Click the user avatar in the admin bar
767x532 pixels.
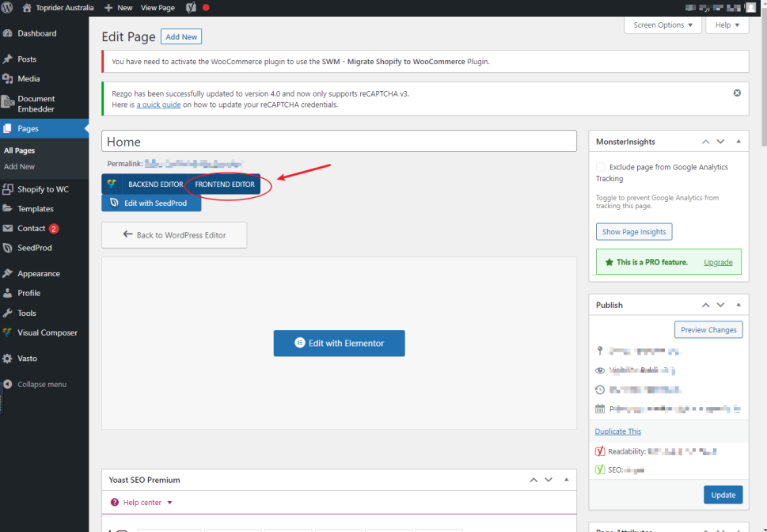tap(750, 8)
